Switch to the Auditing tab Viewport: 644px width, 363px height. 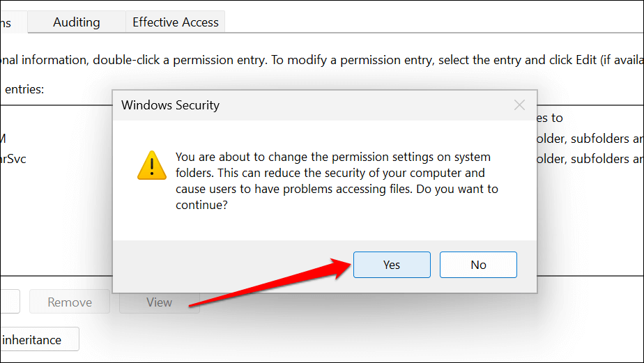[x=77, y=22]
